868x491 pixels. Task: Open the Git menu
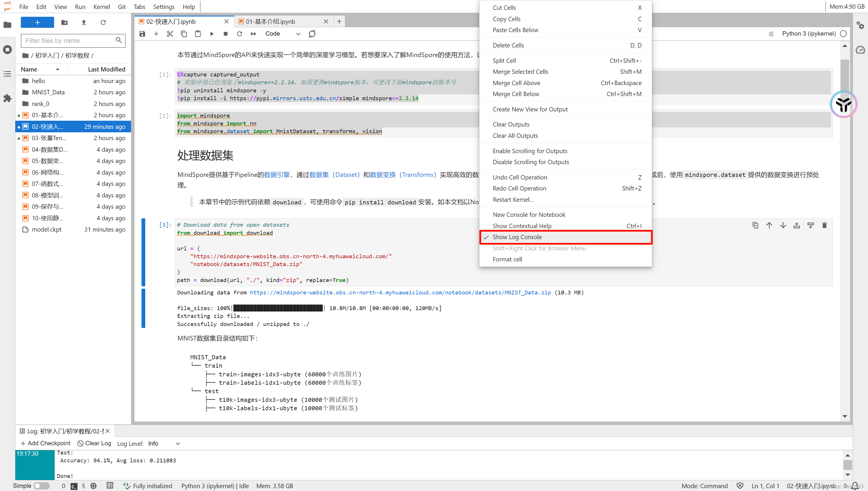click(122, 7)
